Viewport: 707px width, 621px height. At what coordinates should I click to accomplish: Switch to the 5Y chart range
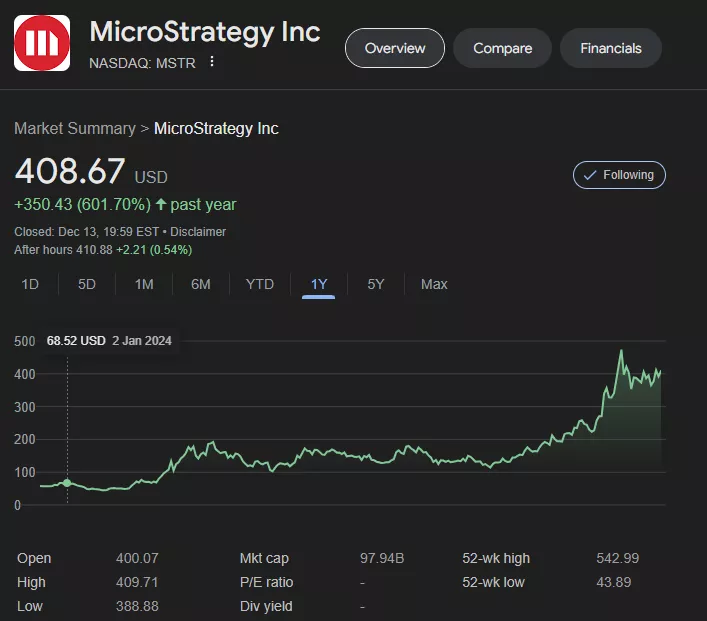376,284
